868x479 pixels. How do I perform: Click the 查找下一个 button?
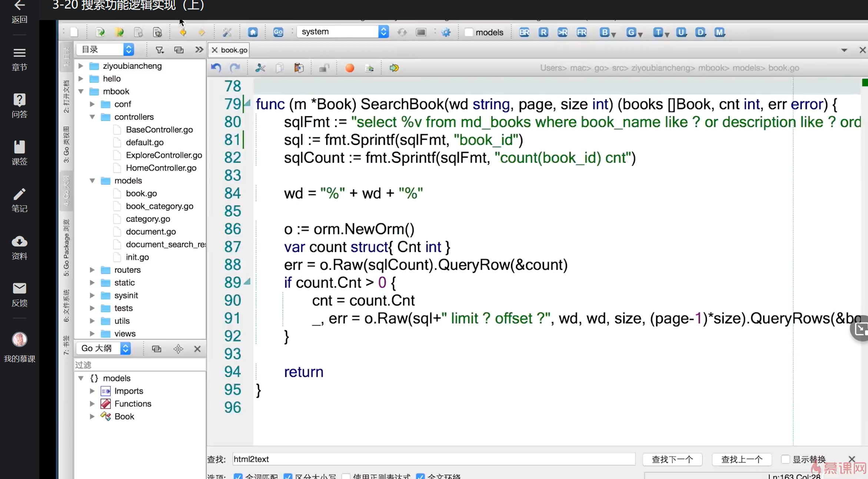coord(672,459)
